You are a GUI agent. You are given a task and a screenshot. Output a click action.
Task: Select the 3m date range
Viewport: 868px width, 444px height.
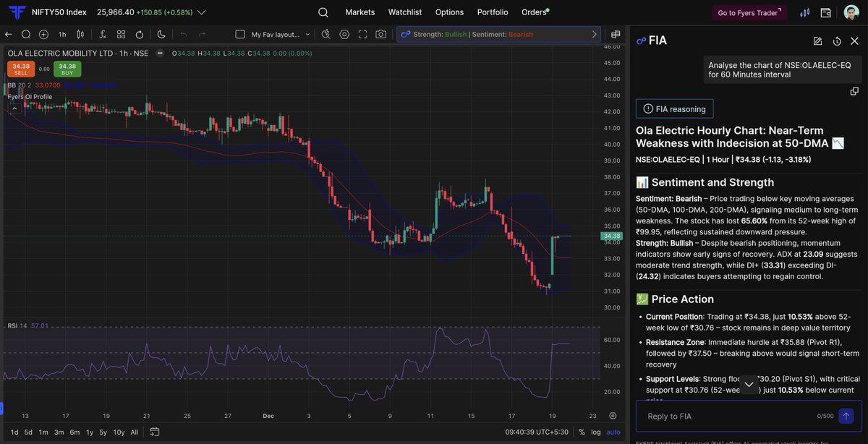[59, 432]
